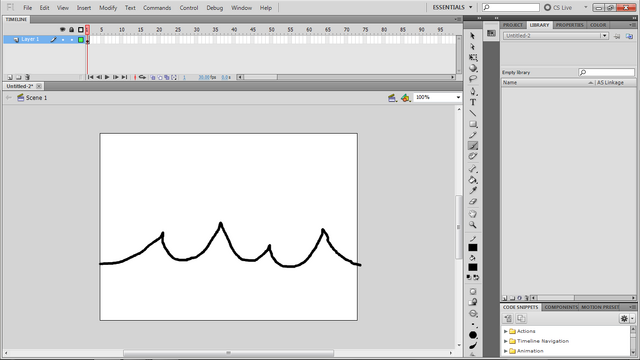The height and width of the screenshot is (360, 640).
Task: Expand the Actions snippets folder
Action: pyautogui.click(x=506, y=331)
